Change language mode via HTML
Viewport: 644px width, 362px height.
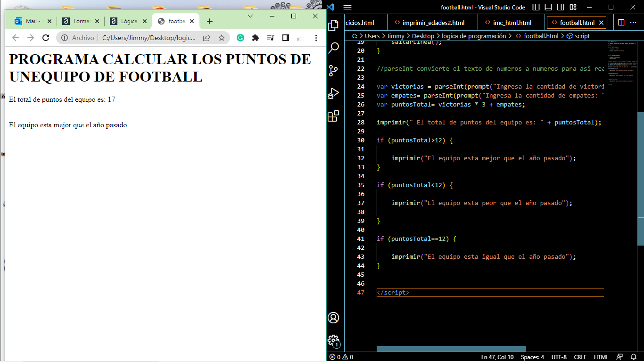(601, 357)
